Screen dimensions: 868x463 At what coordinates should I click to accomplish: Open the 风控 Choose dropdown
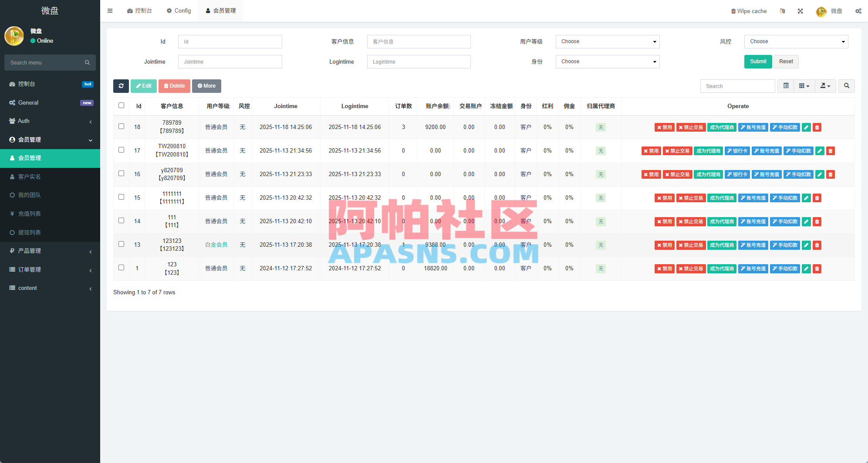pos(796,41)
